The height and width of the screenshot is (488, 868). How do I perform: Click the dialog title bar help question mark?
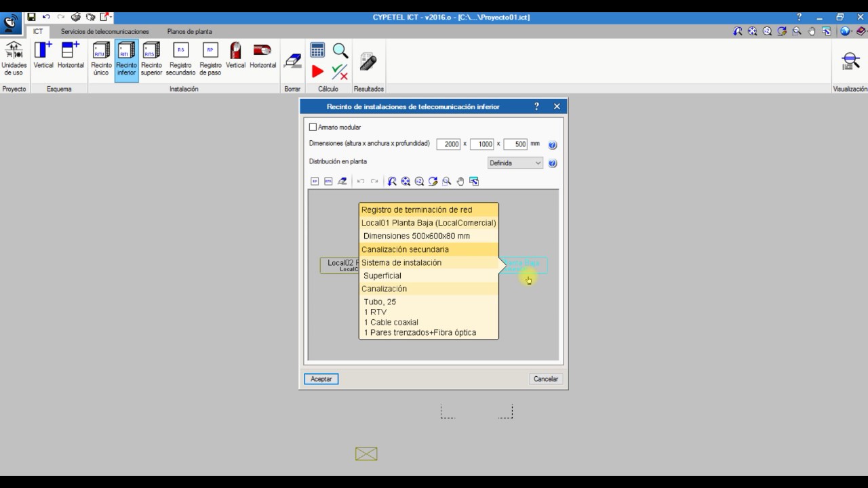pos(536,106)
